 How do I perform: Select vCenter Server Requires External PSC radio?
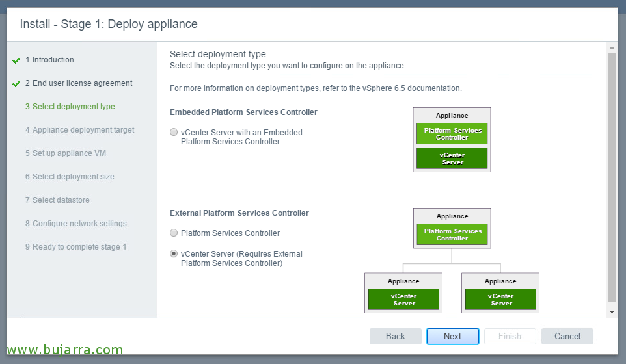[174, 253]
